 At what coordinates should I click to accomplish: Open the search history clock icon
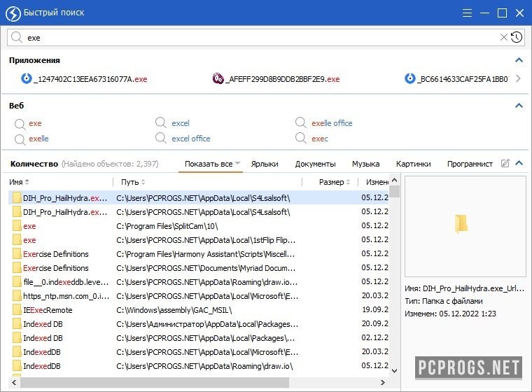(x=517, y=37)
